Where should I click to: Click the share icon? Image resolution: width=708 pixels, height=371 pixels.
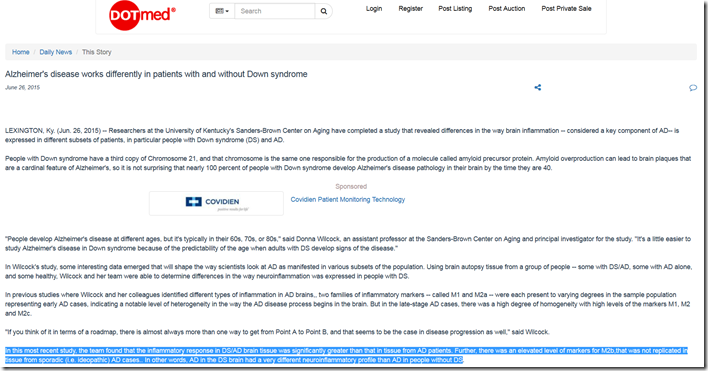(x=538, y=88)
